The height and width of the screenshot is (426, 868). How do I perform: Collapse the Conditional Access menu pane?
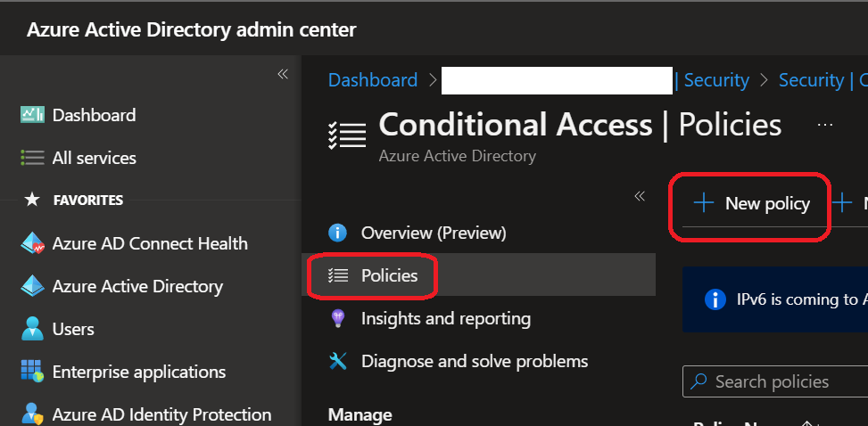tap(640, 196)
